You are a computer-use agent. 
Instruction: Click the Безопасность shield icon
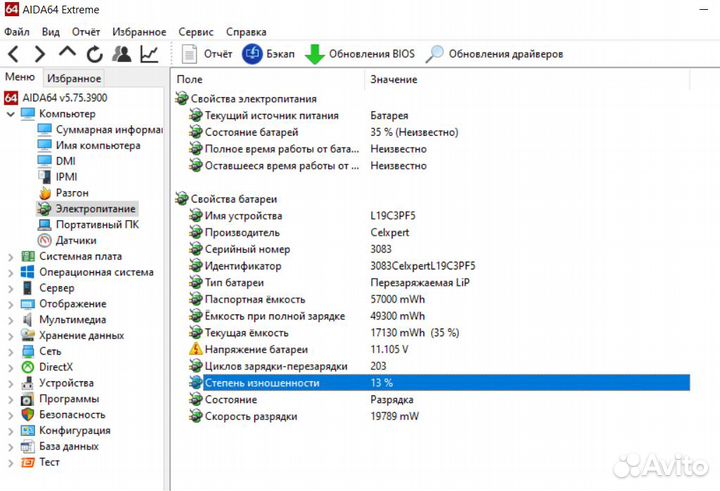[28, 414]
